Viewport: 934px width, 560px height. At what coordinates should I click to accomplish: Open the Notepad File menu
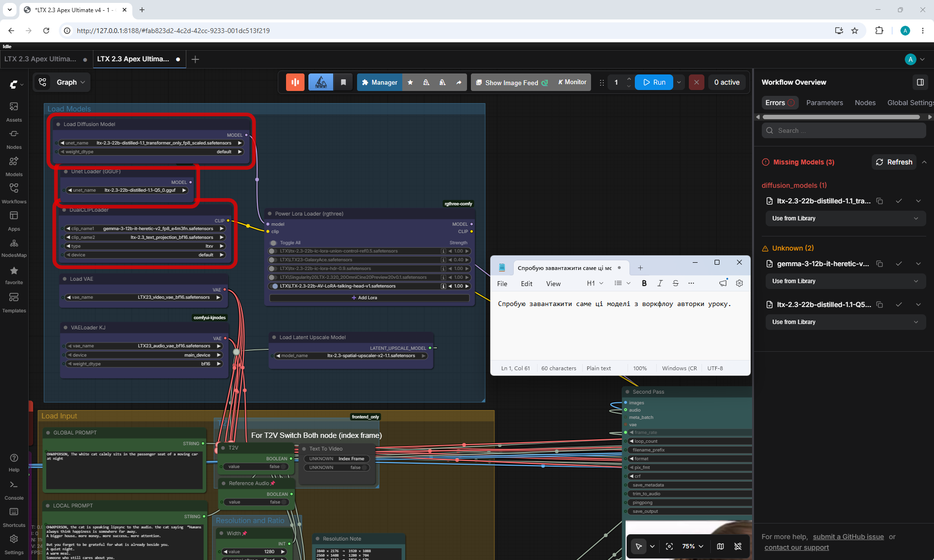point(502,284)
